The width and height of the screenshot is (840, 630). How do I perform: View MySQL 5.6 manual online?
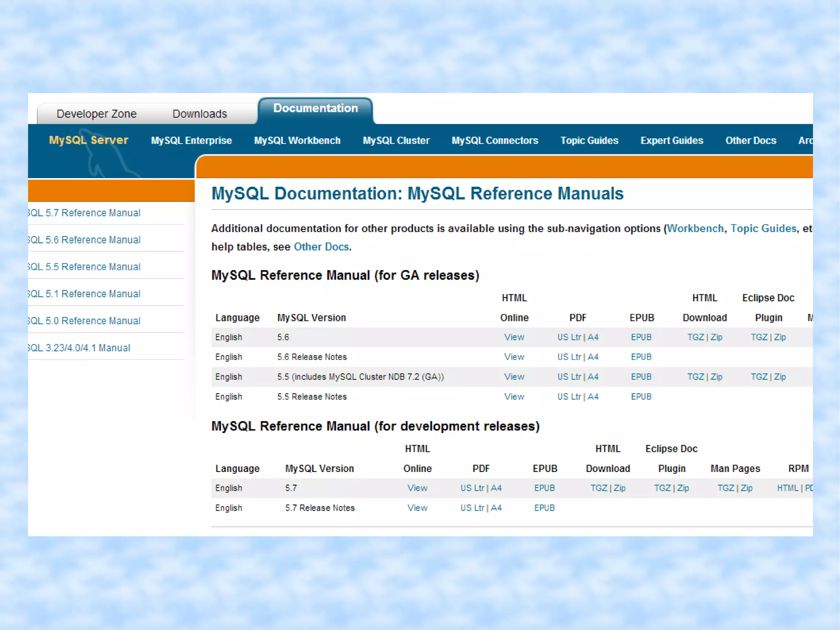[514, 337]
